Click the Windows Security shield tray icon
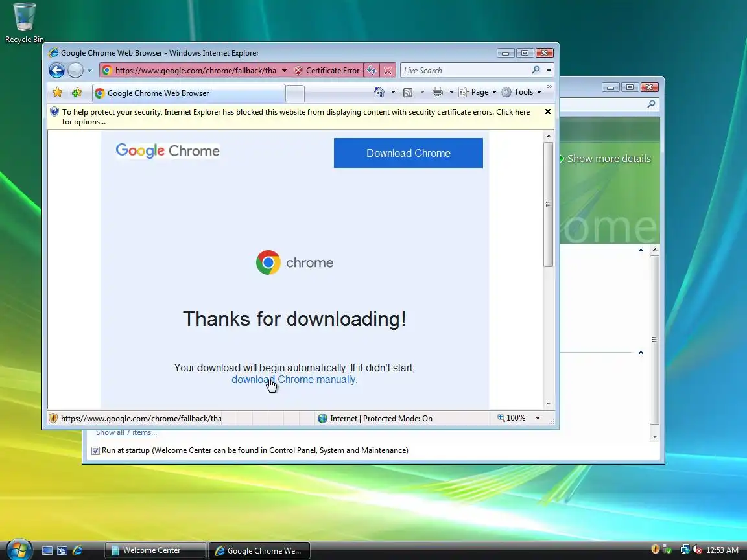The width and height of the screenshot is (747, 560). pyautogui.click(x=655, y=550)
